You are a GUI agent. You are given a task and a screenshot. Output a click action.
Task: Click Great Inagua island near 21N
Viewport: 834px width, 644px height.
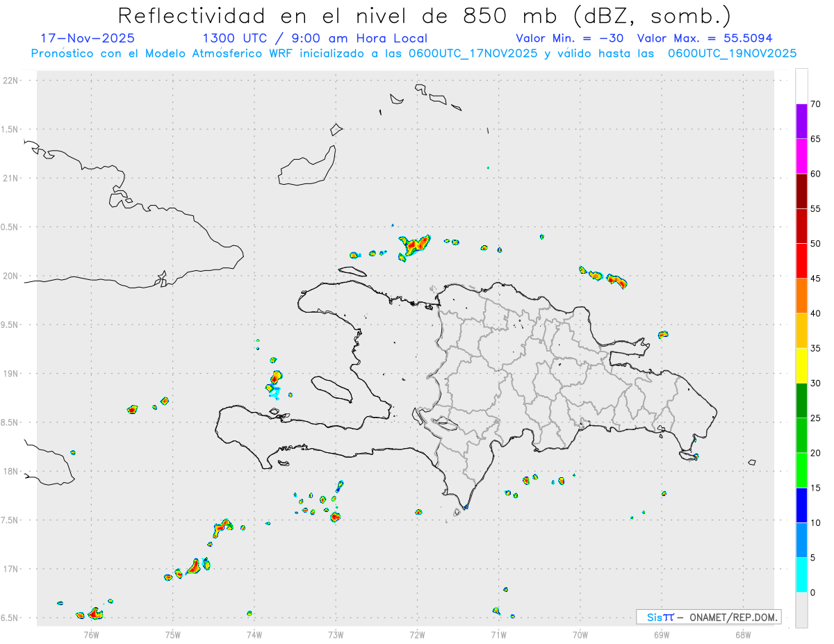(307, 166)
